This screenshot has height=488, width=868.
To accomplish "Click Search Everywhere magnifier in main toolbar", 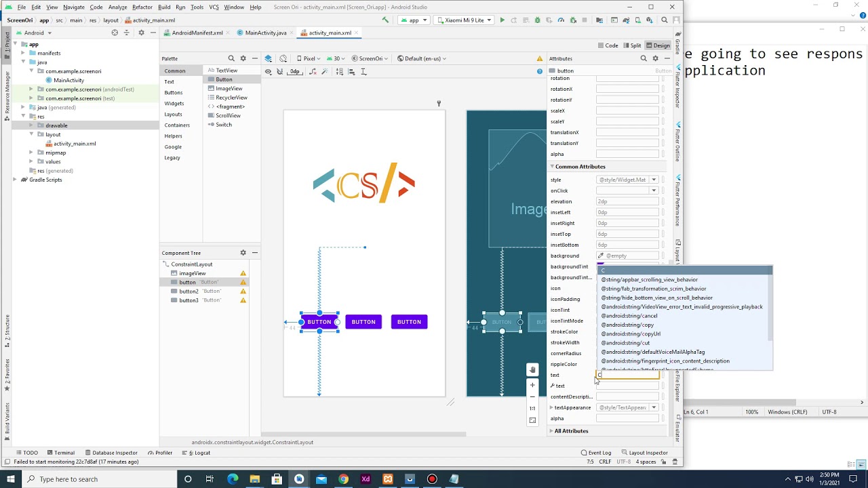I will pos(665,20).
